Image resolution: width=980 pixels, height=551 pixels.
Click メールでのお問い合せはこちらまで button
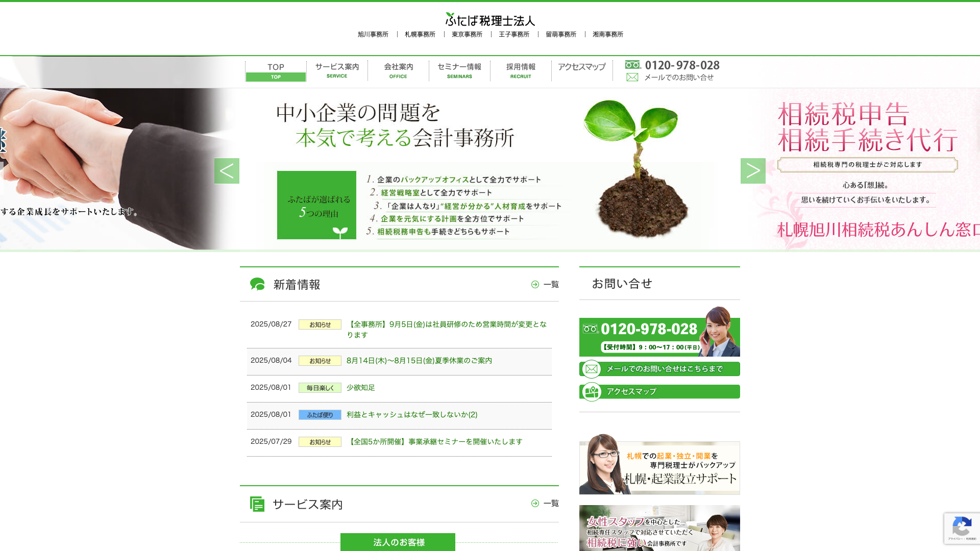click(x=659, y=369)
